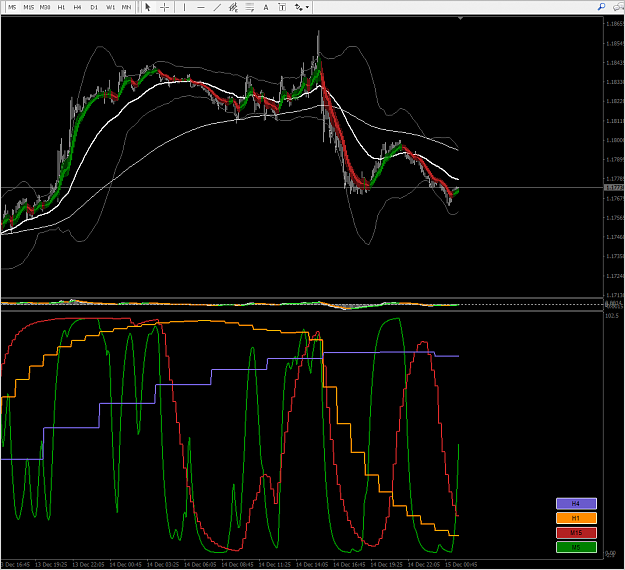Click the '14 Dec 14:05' time label
The width and height of the screenshot is (625, 570).
312,564
